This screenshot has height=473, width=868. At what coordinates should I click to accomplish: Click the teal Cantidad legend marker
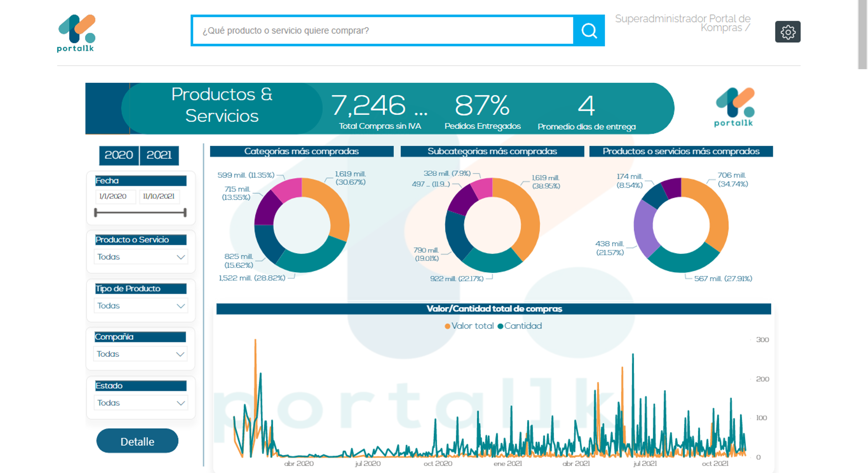pyautogui.click(x=500, y=326)
